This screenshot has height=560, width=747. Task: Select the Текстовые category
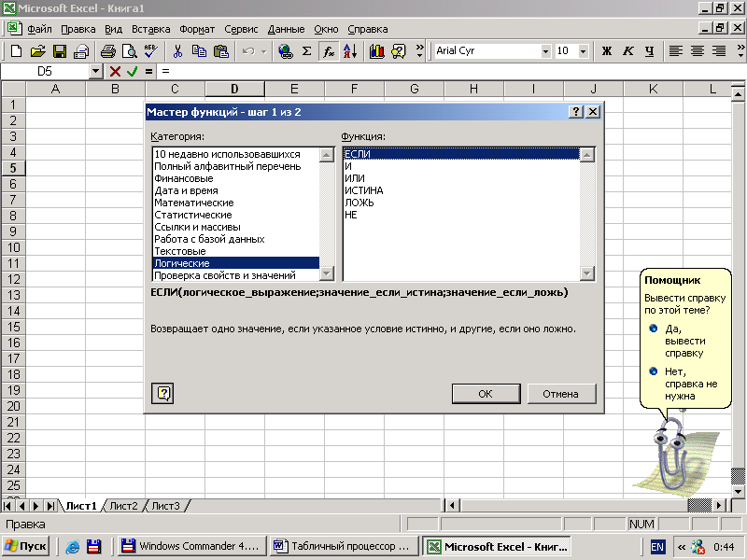click(x=236, y=251)
